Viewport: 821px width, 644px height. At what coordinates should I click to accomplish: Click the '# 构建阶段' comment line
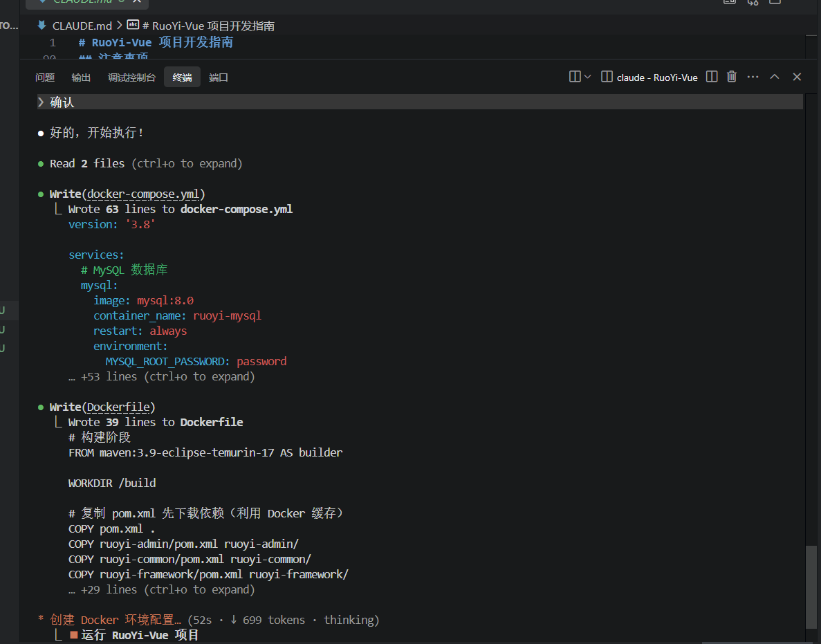point(100,438)
